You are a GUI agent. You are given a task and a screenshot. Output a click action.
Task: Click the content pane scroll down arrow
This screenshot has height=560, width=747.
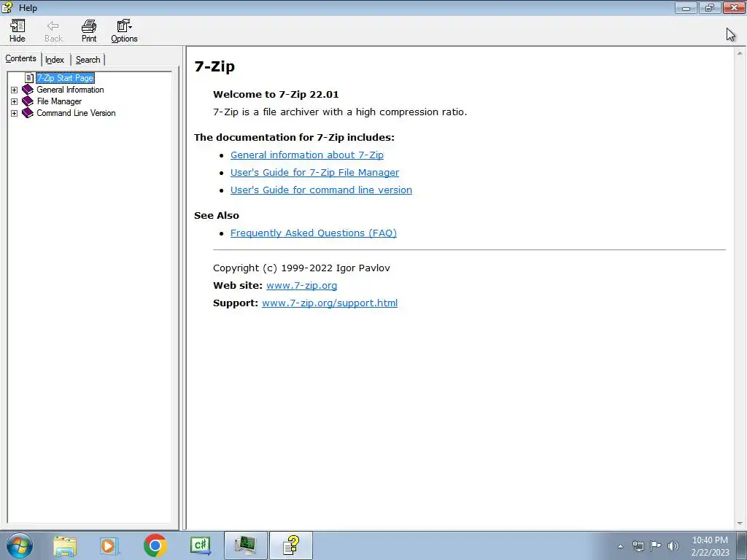(x=740, y=524)
